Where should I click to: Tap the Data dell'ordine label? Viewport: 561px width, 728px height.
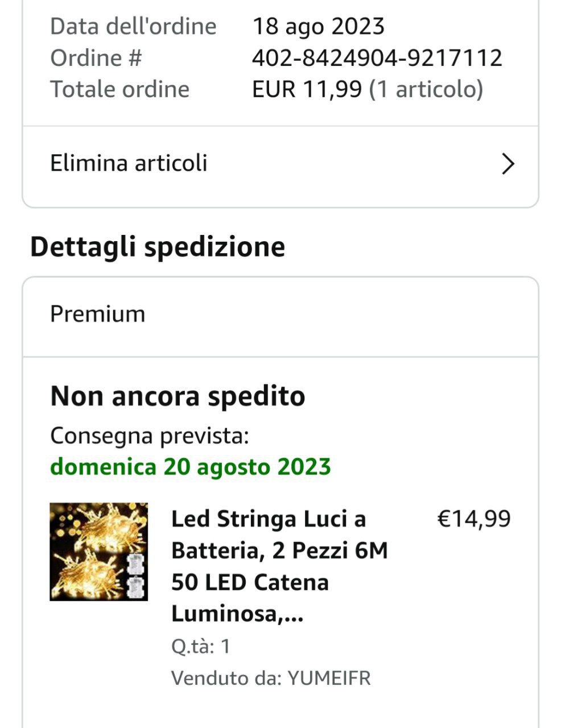click(133, 27)
